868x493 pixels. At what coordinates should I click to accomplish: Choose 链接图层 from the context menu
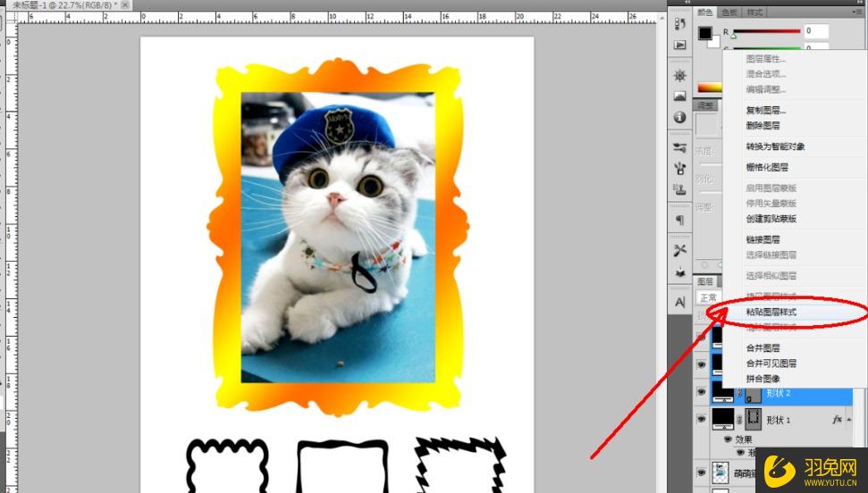click(x=763, y=239)
